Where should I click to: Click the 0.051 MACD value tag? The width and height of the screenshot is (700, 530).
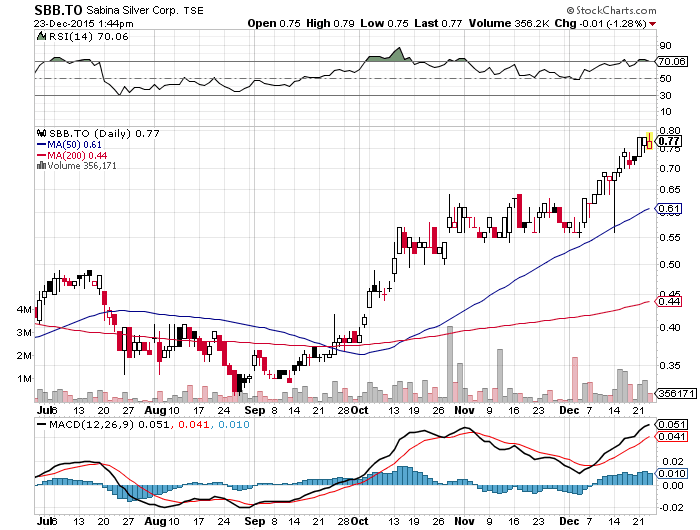tap(673, 425)
